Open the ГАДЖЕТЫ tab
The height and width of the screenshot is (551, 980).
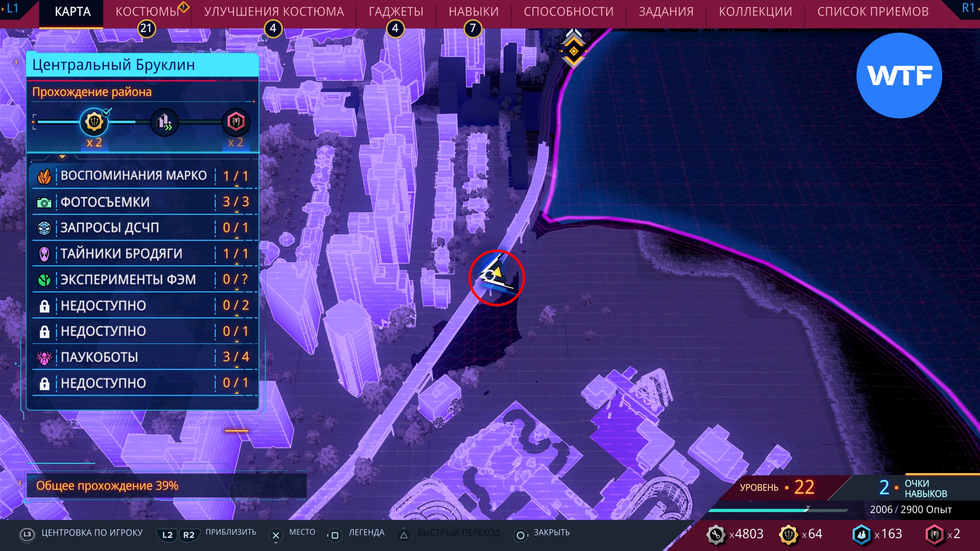396,12
